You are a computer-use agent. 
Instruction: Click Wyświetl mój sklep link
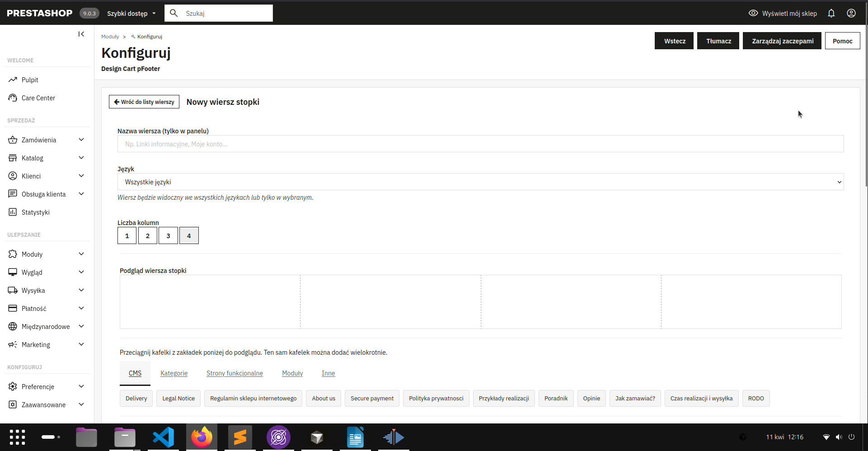click(789, 14)
